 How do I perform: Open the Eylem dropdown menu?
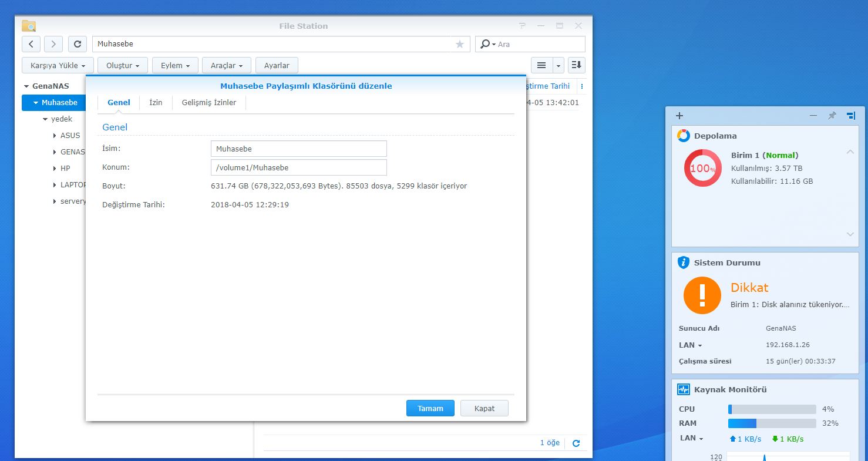click(x=175, y=65)
